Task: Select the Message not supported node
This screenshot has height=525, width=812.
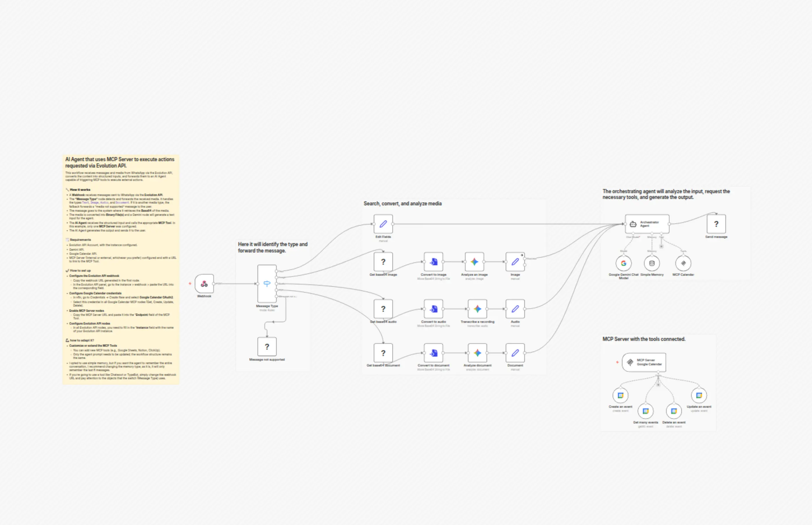Action: click(x=267, y=346)
